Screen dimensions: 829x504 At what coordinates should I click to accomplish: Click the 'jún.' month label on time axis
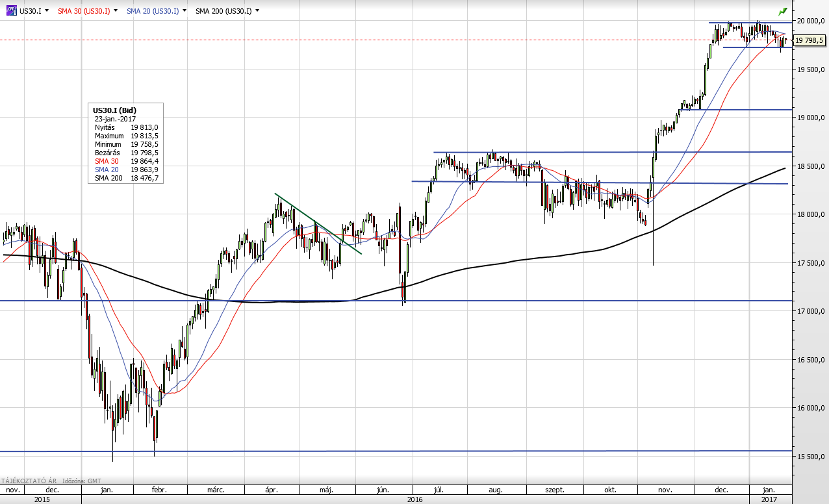click(x=383, y=490)
